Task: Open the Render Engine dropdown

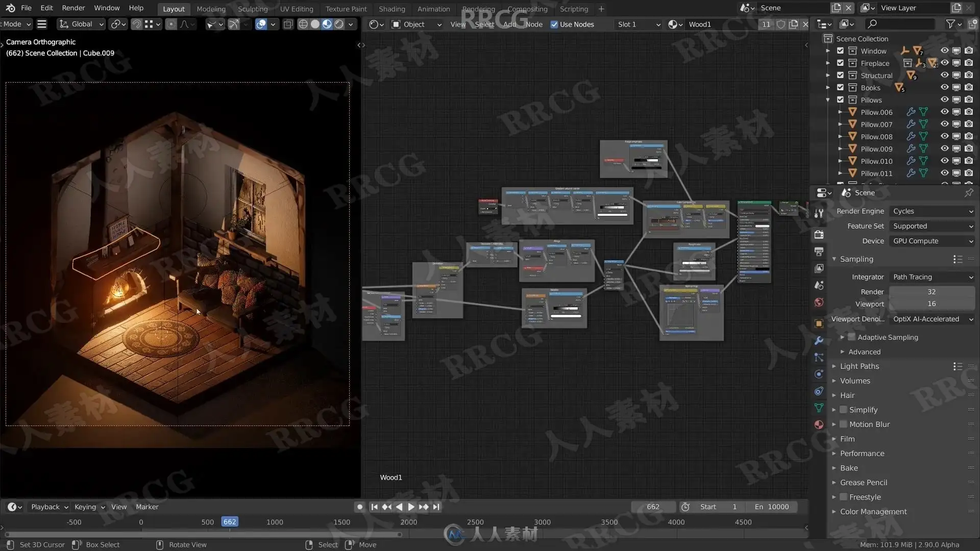Action: click(x=932, y=211)
